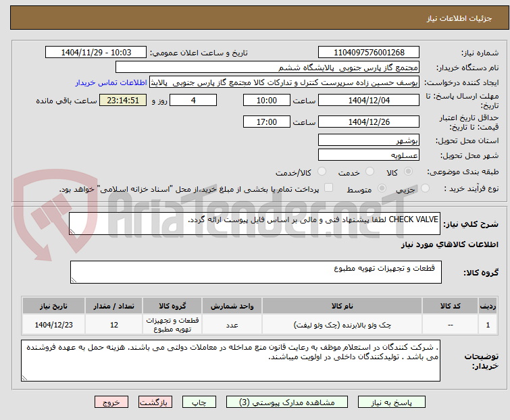
Task: Click the unit cell عدد
Action: point(232,325)
